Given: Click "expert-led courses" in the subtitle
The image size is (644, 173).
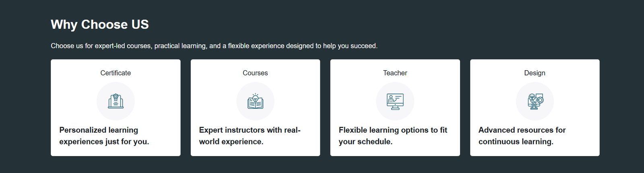Looking at the screenshot, I should (x=123, y=46).
